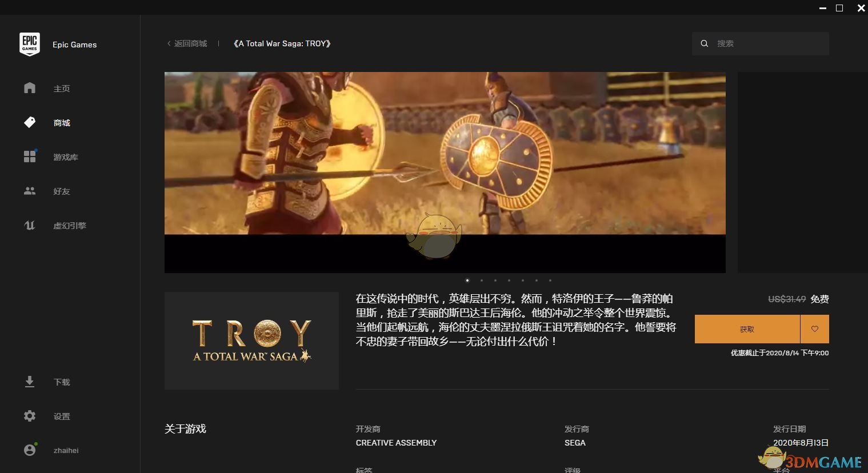Close the Epic Games launcher window

[x=861, y=8]
